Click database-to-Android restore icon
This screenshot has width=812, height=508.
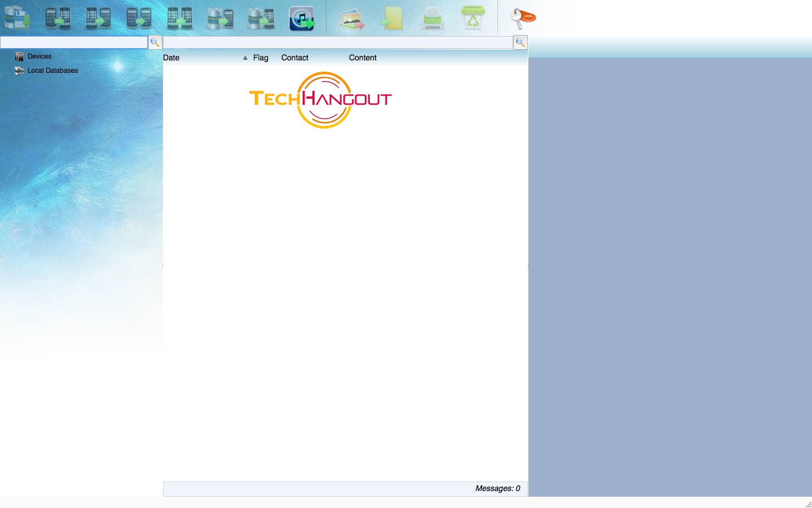coord(220,18)
